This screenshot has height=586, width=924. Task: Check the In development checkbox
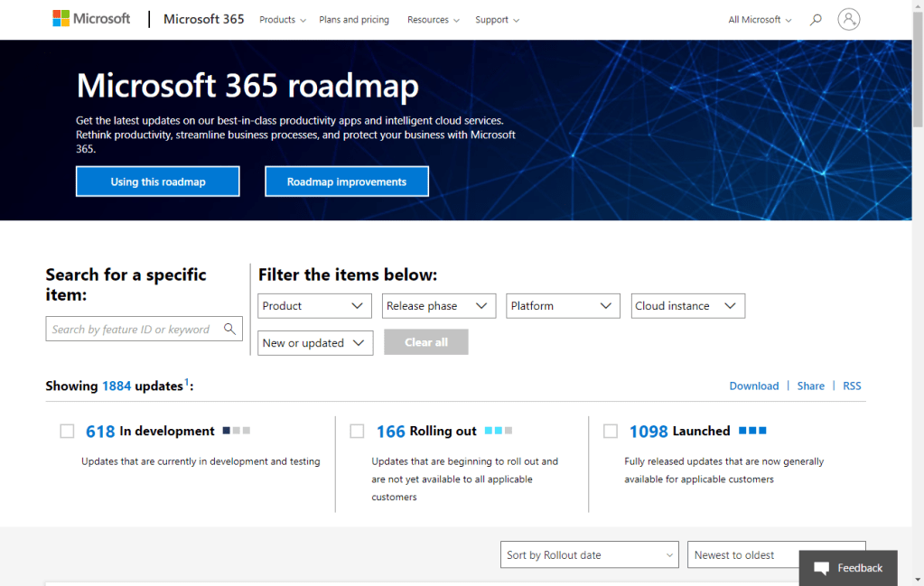[67, 432]
